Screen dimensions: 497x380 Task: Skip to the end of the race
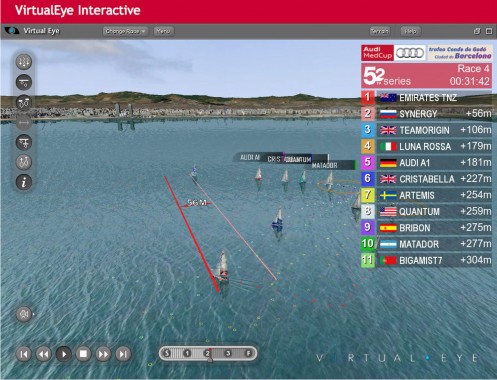coord(123,354)
